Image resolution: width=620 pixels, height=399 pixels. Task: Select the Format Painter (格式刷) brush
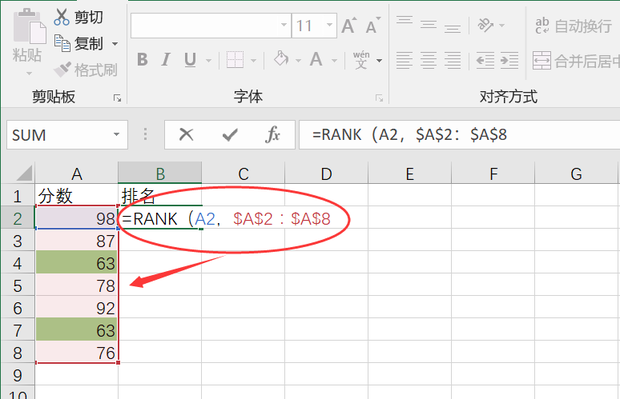point(62,70)
